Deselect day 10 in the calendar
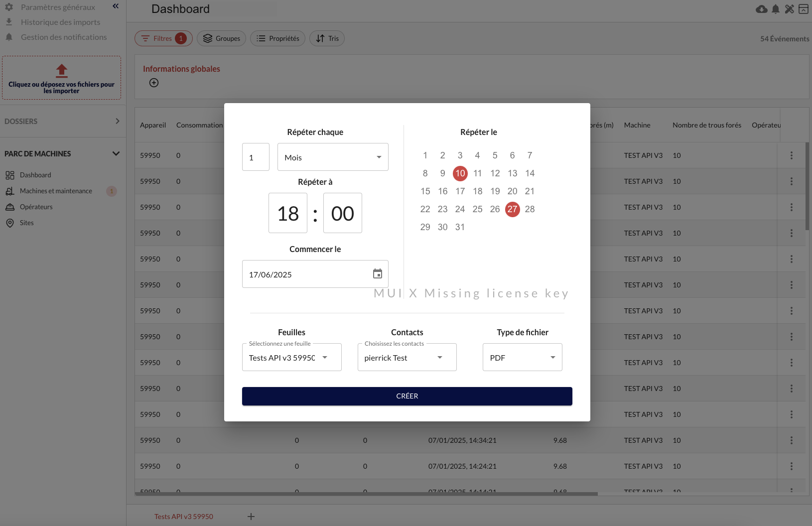This screenshot has height=526, width=812. click(x=460, y=173)
